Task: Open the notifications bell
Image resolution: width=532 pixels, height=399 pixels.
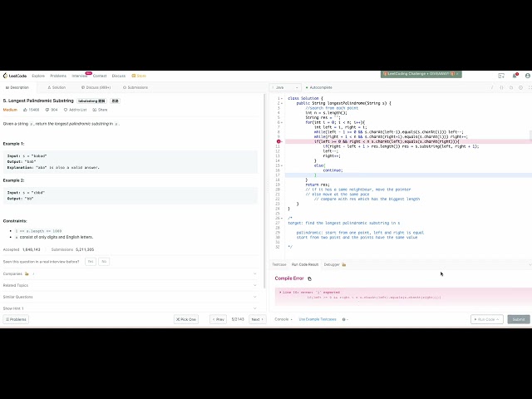Action: (515, 76)
